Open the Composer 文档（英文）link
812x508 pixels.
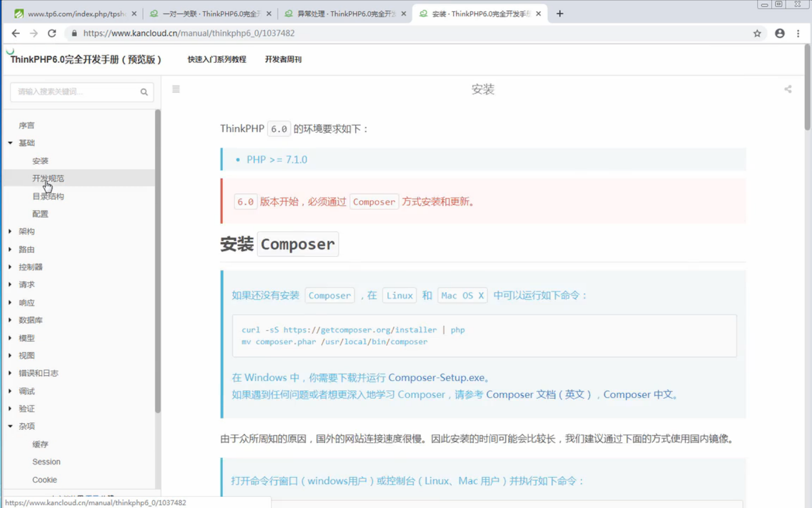539,394
